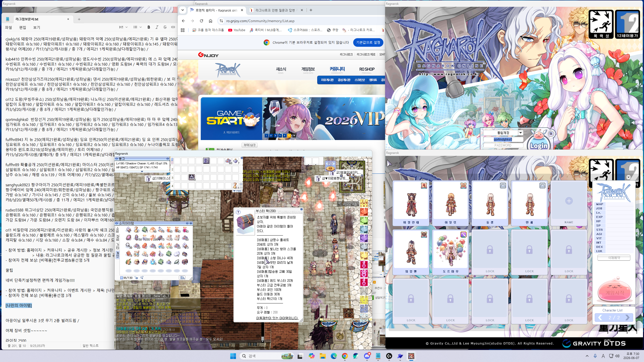Go to next character list page
Viewport: 644px width, 362px height.
point(627,318)
